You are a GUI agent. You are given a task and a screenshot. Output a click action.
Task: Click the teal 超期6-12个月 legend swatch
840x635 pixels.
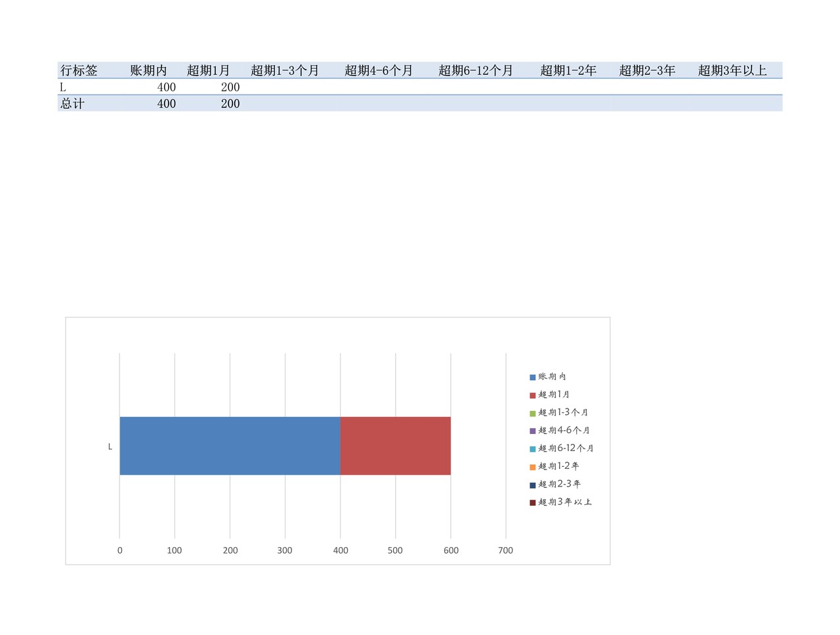533,449
